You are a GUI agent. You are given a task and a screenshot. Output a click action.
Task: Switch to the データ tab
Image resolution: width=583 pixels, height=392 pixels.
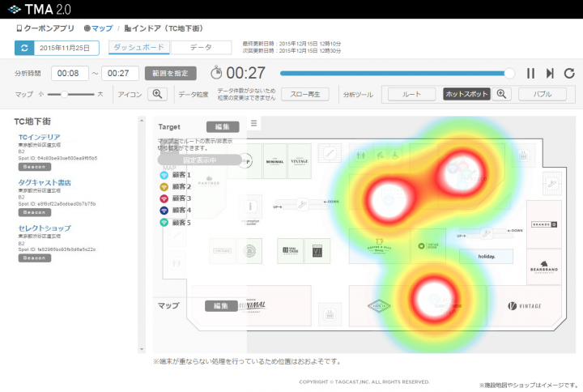(x=201, y=47)
